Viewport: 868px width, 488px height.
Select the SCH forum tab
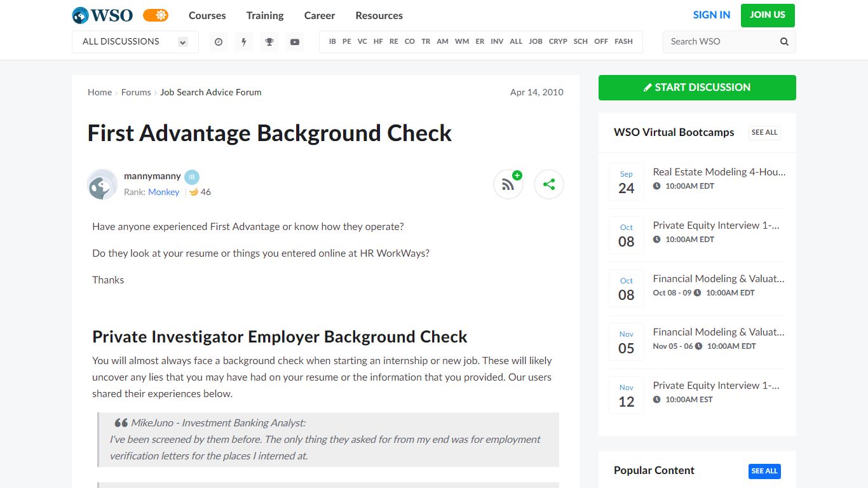tap(581, 41)
